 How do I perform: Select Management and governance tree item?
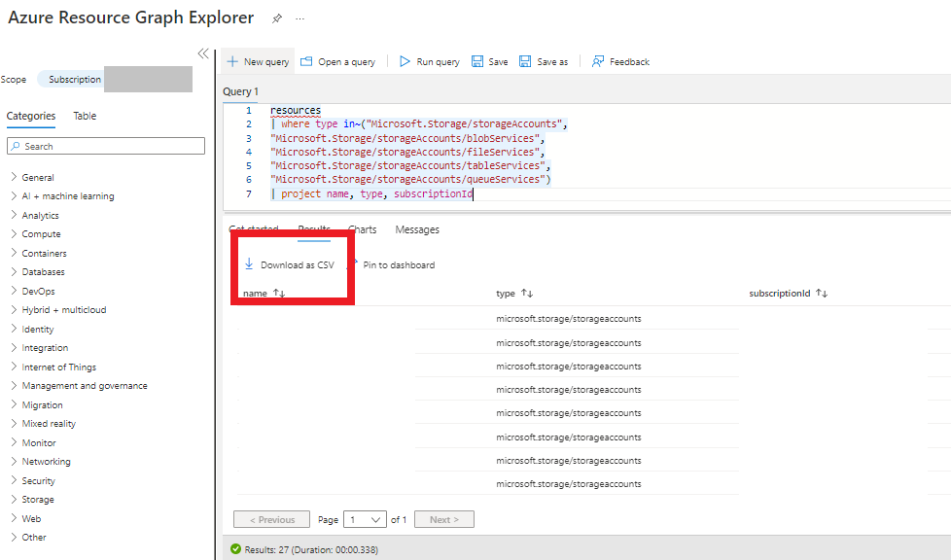[x=85, y=386]
